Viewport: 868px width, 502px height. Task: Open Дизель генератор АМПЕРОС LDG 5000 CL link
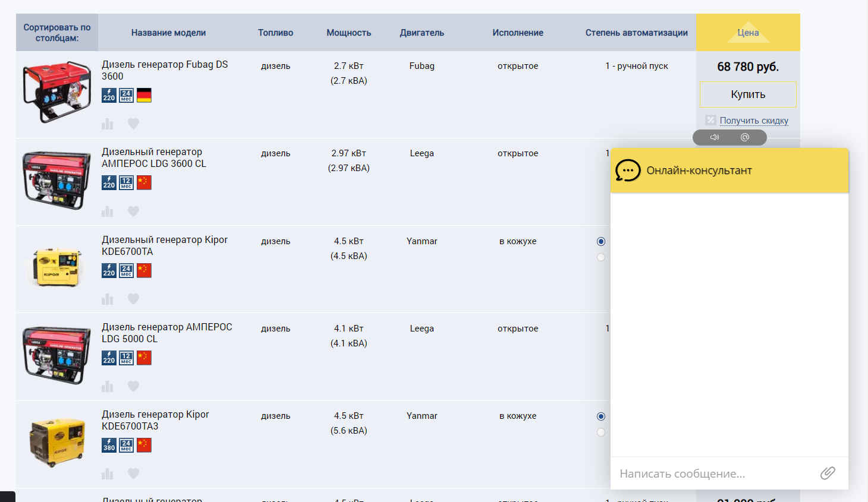167,333
